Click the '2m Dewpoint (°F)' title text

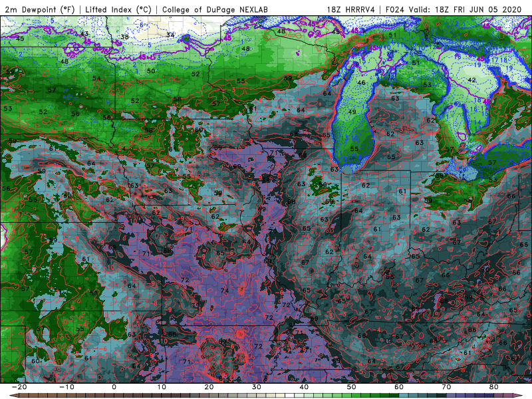click(x=40, y=10)
